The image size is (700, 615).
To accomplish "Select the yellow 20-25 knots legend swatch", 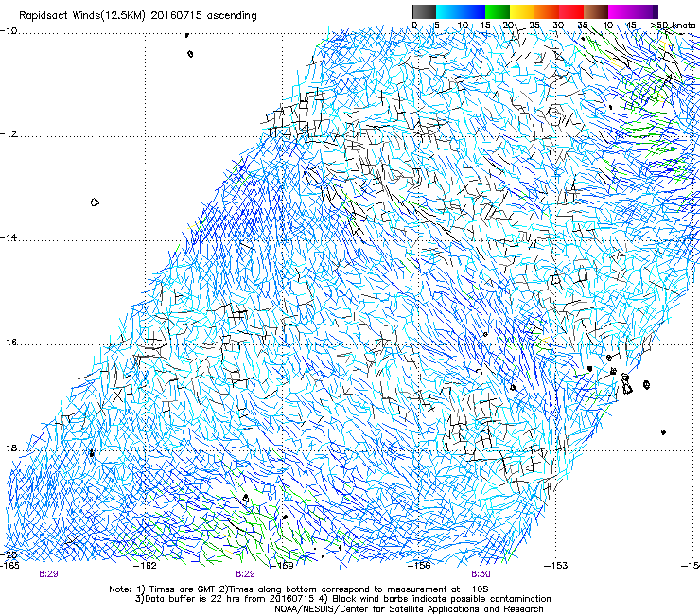I will tap(522, 11).
